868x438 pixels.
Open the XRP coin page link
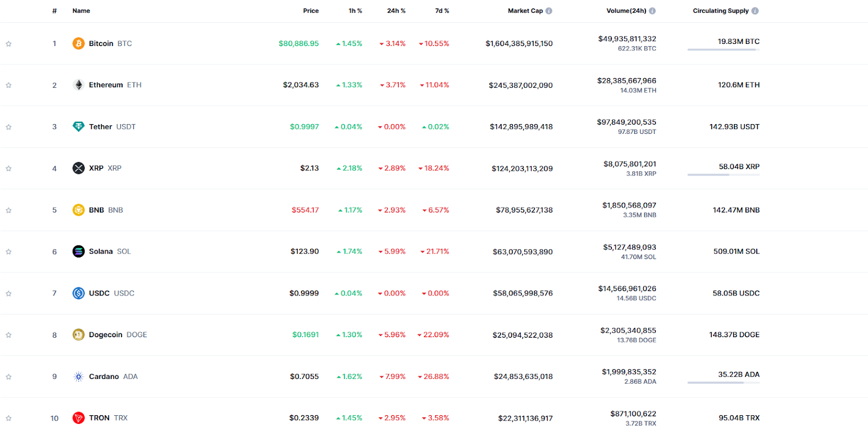105,168
